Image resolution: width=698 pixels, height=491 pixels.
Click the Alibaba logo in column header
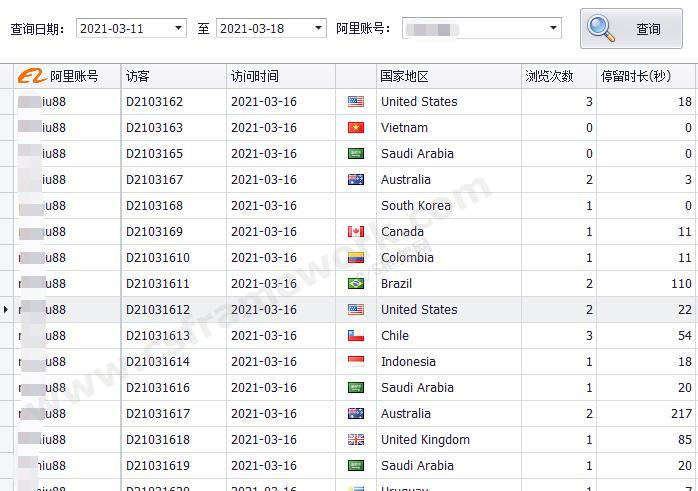pyautogui.click(x=32, y=76)
